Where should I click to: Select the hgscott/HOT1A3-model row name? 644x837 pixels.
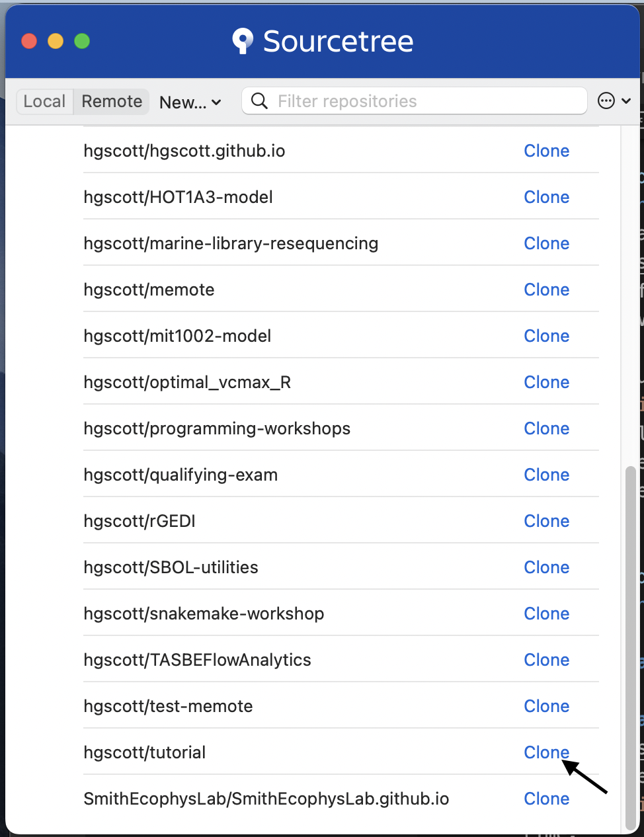(x=178, y=197)
